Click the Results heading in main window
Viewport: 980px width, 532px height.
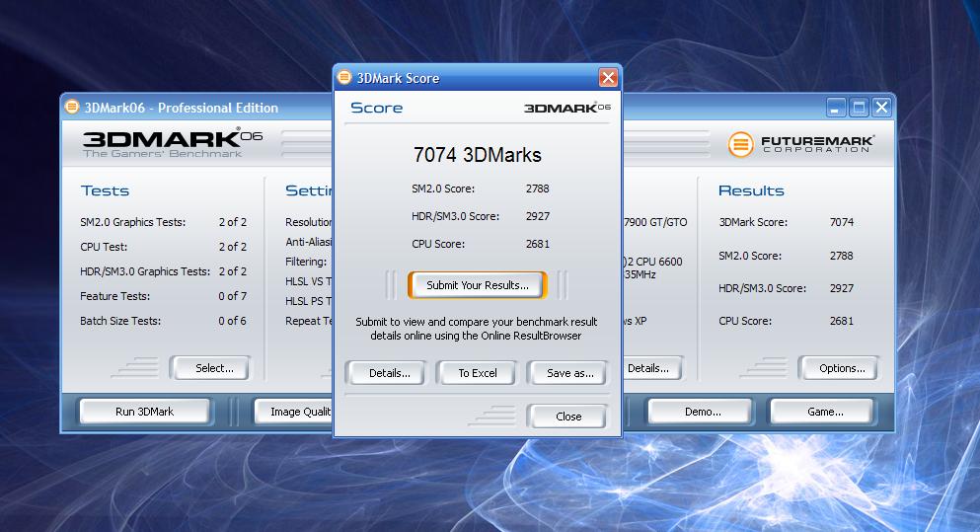click(751, 190)
